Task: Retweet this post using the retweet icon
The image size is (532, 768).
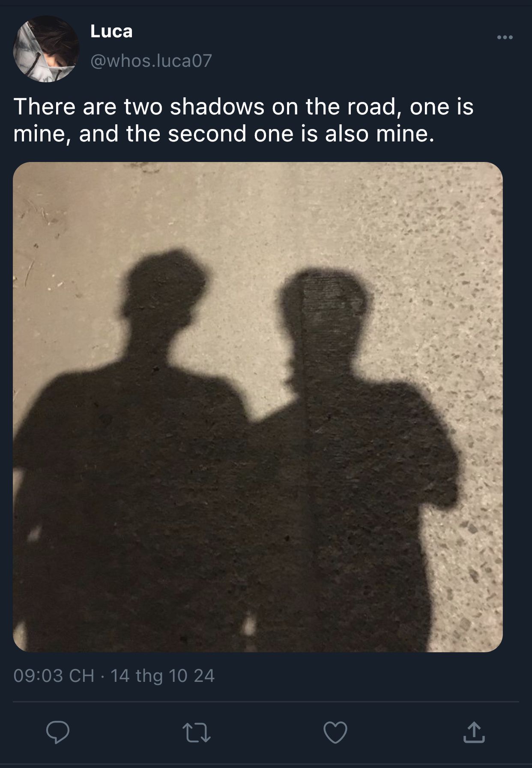Action: click(197, 732)
